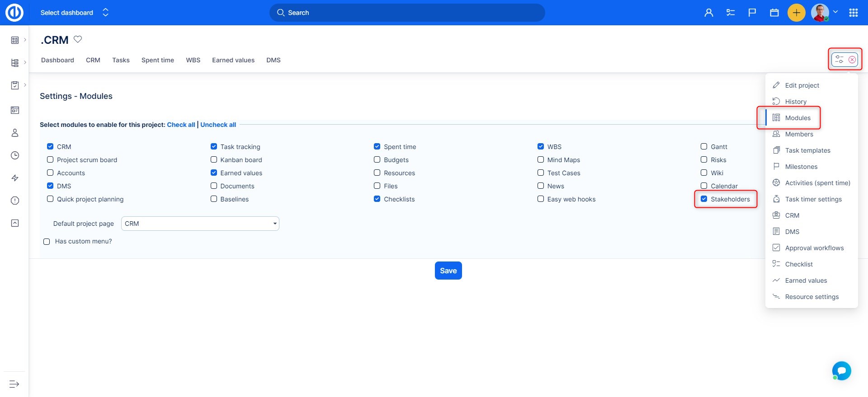
Task: Expand the left sidebar menu
Action: [x=14, y=384]
